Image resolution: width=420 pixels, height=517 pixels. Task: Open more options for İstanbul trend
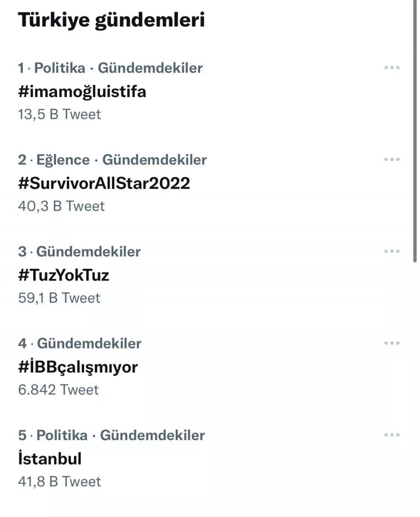(391, 435)
